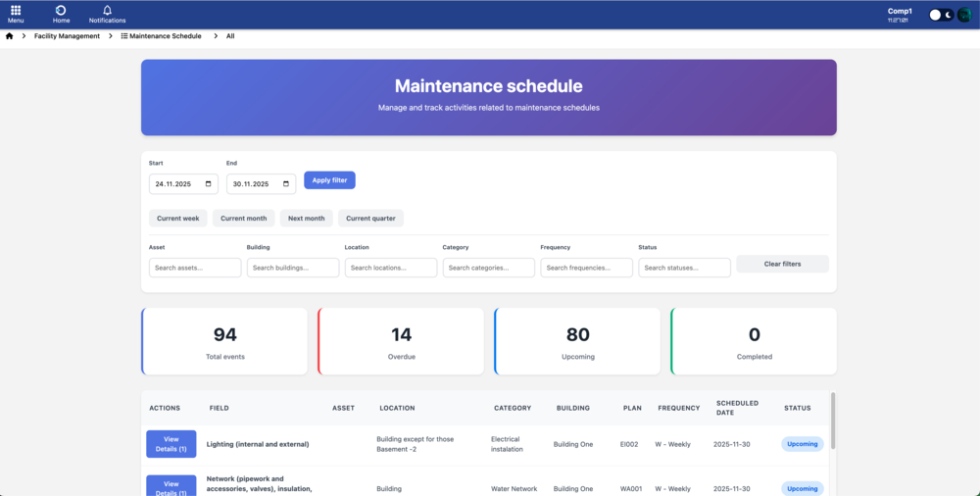This screenshot has height=496, width=980.
Task: Go to Facility Management breadcrumb
Action: (67, 36)
